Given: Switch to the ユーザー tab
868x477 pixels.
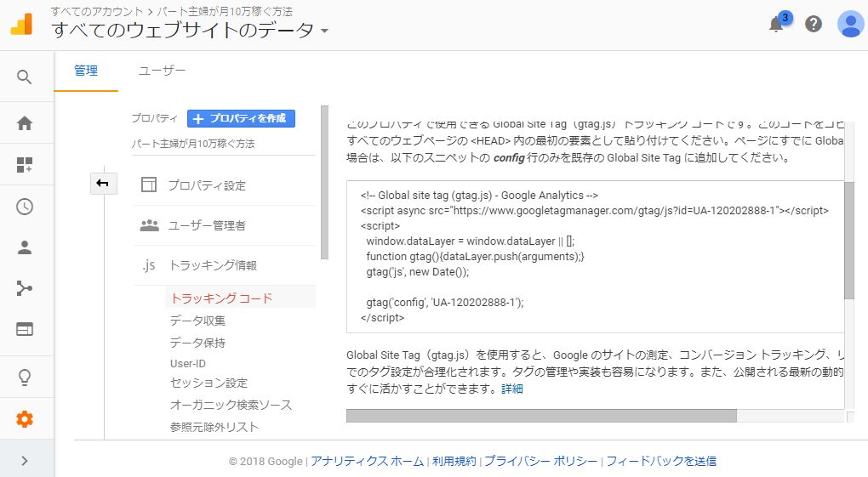Looking at the screenshot, I should click(162, 71).
